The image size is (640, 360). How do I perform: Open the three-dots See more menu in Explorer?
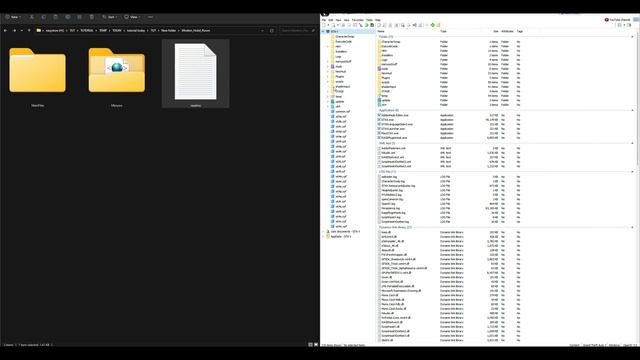tap(150, 17)
